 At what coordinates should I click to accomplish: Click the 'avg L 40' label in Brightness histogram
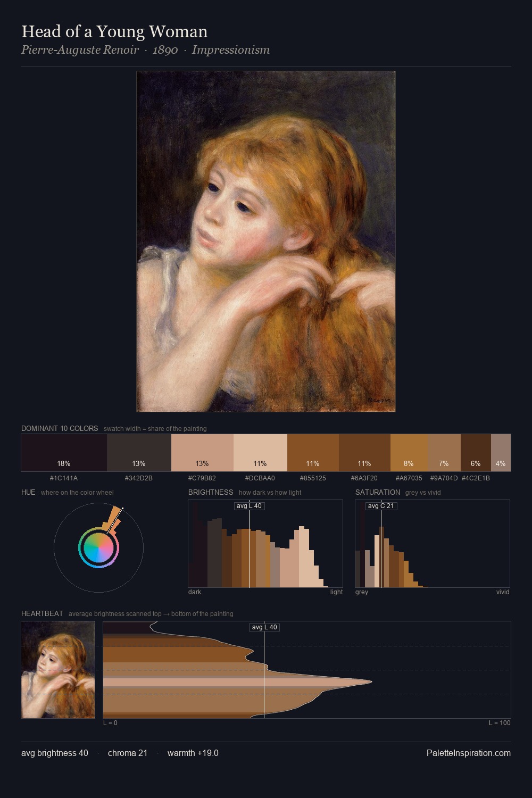coord(250,506)
